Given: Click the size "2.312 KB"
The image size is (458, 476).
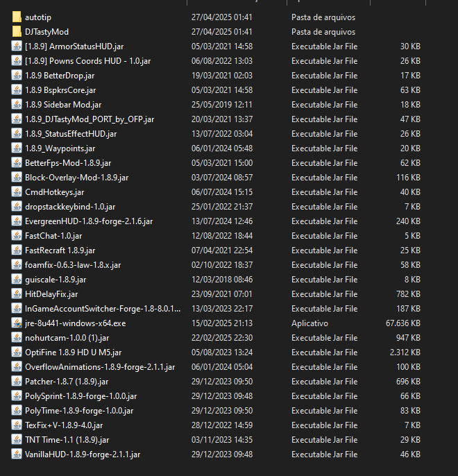Looking at the screenshot, I should pyautogui.click(x=405, y=352).
